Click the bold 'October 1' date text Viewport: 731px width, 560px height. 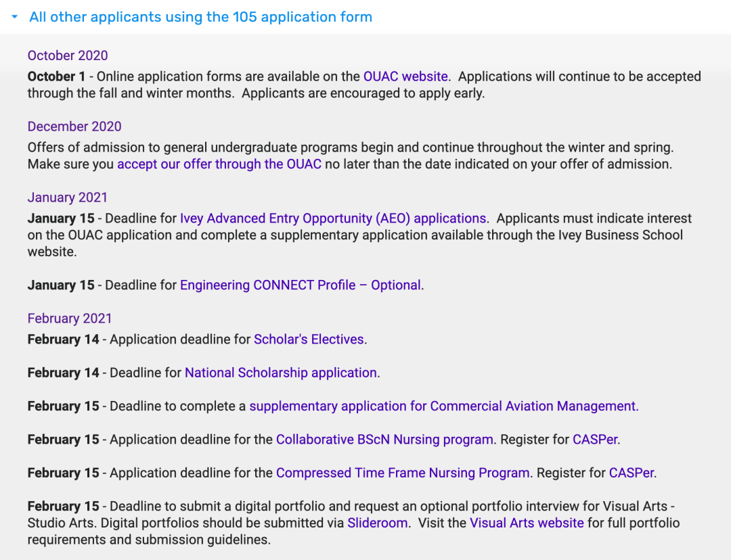(x=56, y=76)
